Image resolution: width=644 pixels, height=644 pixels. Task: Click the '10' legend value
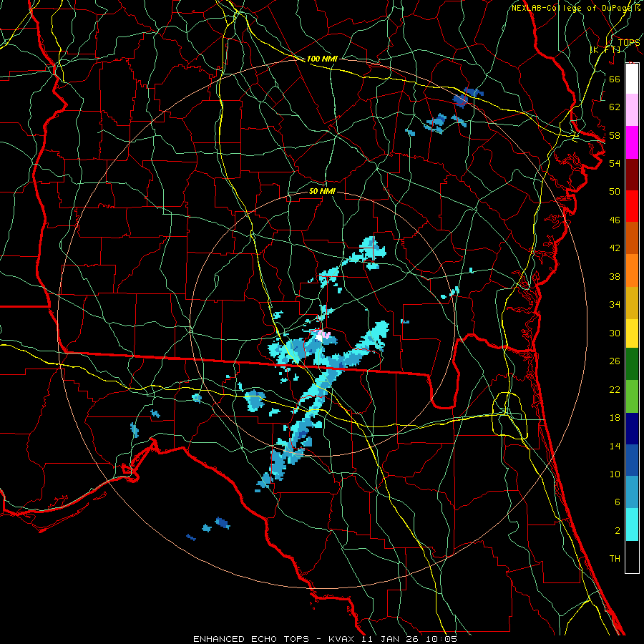(x=615, y=474)
